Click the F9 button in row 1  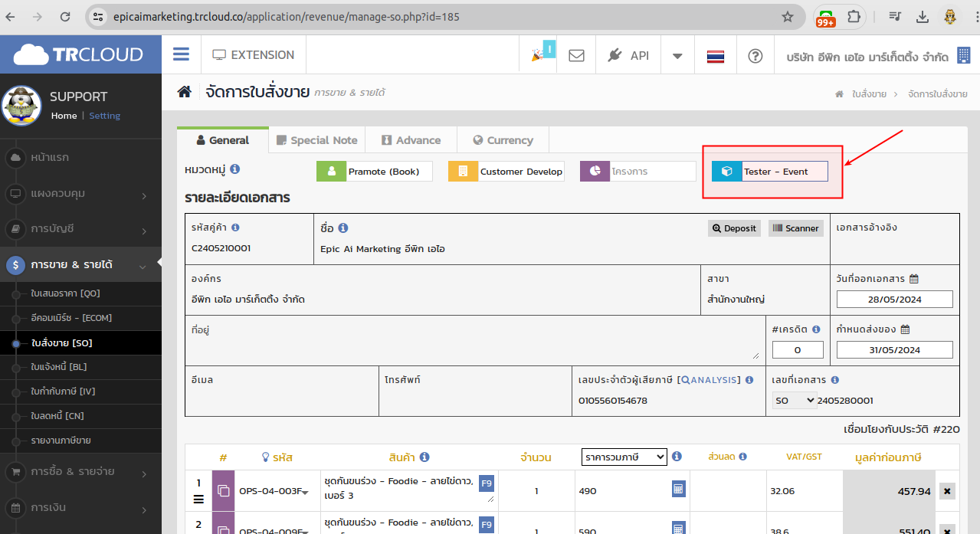tap(487, 483)
